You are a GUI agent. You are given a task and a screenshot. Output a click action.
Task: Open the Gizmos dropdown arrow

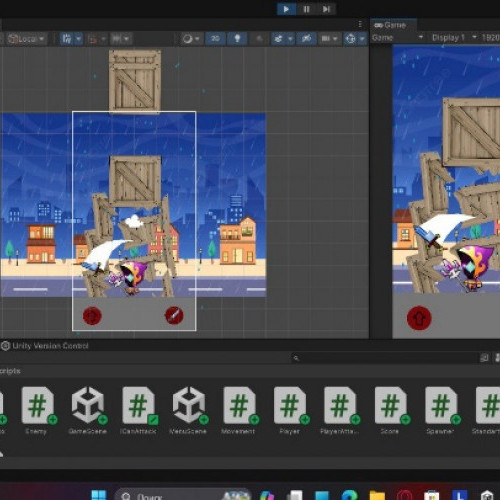362,39
